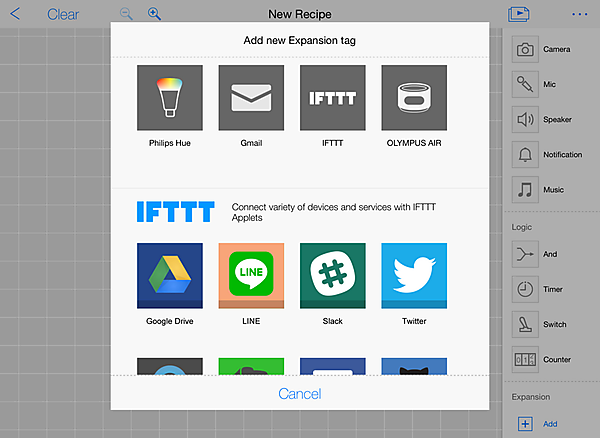The image size is (600, 438).
Task: Pick the Twitter applet tile
Action: 414,275
